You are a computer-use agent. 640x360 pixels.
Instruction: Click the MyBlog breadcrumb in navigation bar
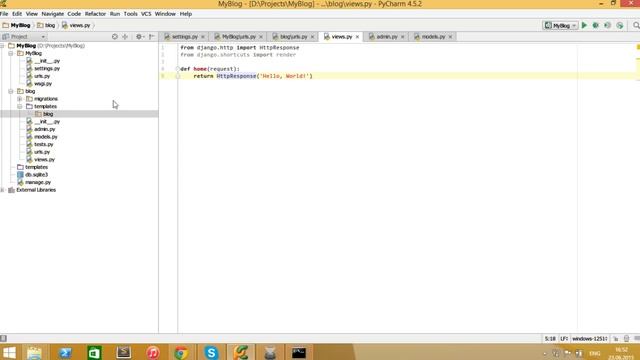click(x=16, y=25)
